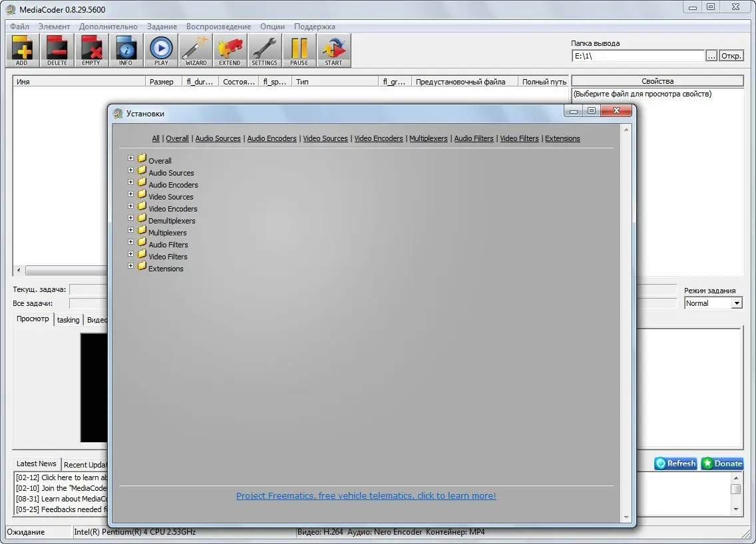Click the EMPTY list toolbar icon
This screenshot has height=544, width=756.
[91, 50]
